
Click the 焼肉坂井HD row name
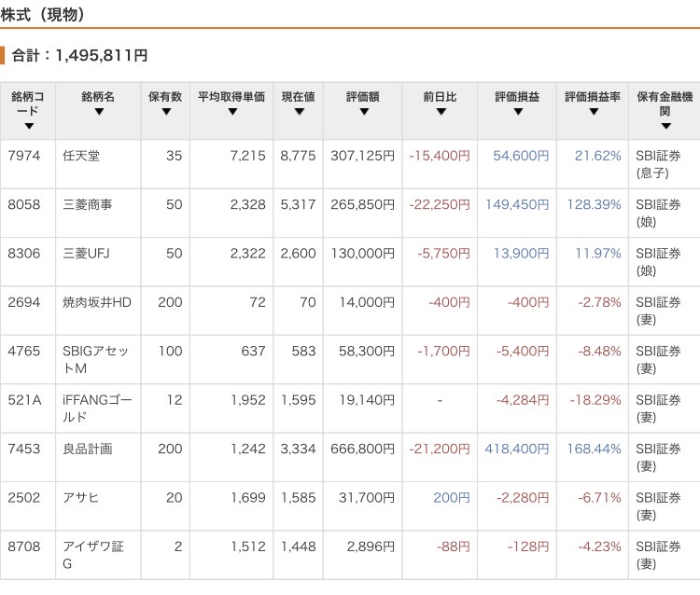(x=97, y=302)
